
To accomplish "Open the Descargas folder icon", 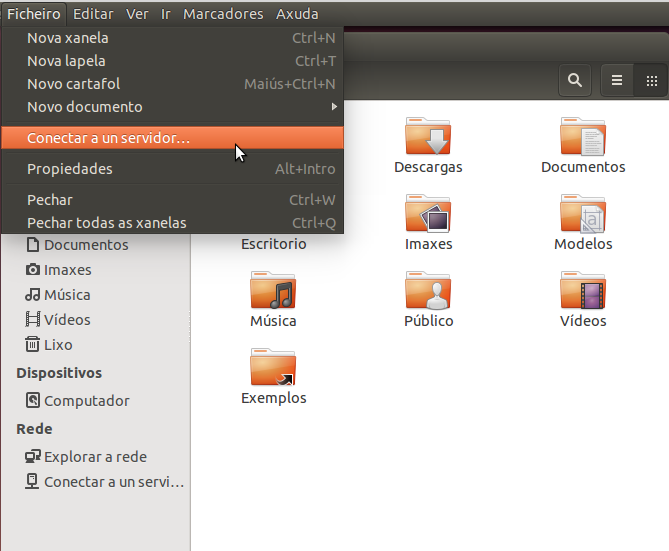I will coord(428,136).
